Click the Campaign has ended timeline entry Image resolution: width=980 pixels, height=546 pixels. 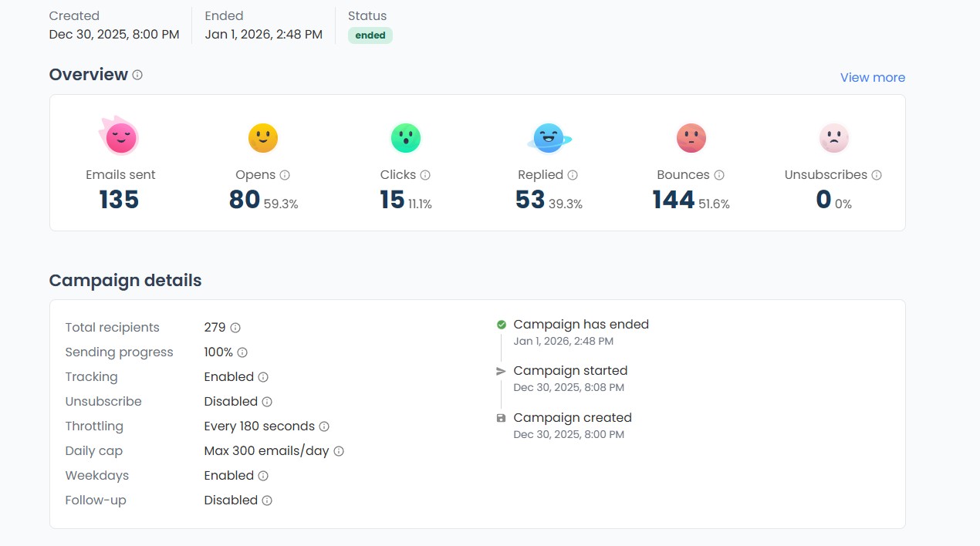tap(580, 325)
